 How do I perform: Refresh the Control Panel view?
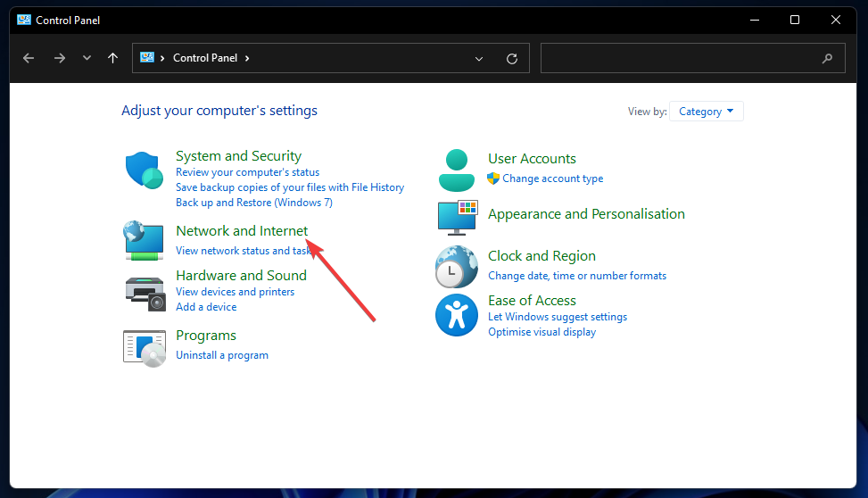512,59
